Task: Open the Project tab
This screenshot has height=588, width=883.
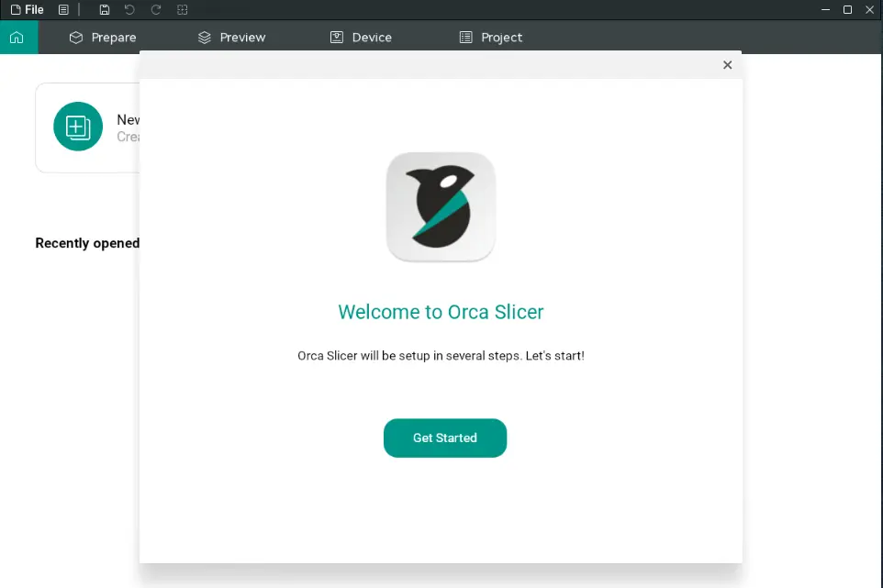Action: point(490,38)
